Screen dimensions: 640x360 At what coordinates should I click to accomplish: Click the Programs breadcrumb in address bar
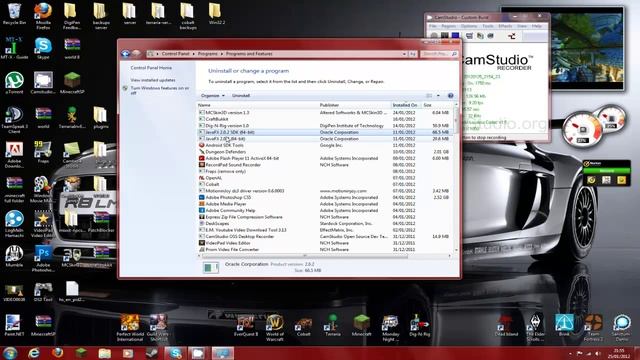point(207,54)
